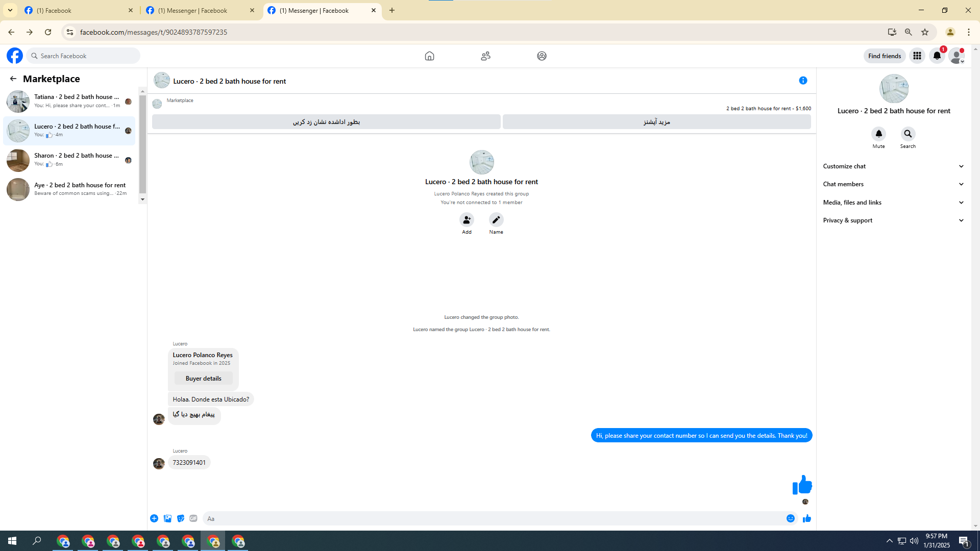Open conversation information icon
The width and height of the screenshot is (980, 551).
pos(803,81)
